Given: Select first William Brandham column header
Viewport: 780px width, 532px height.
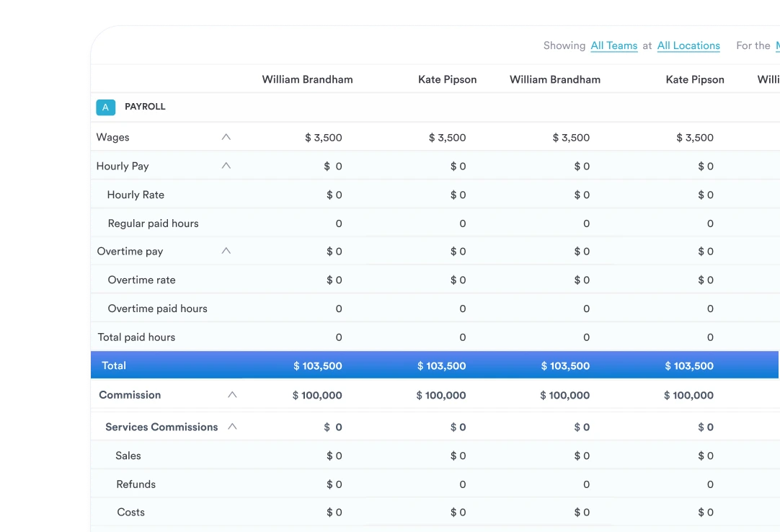Looking at the screenshot, I should pos(307,79).
